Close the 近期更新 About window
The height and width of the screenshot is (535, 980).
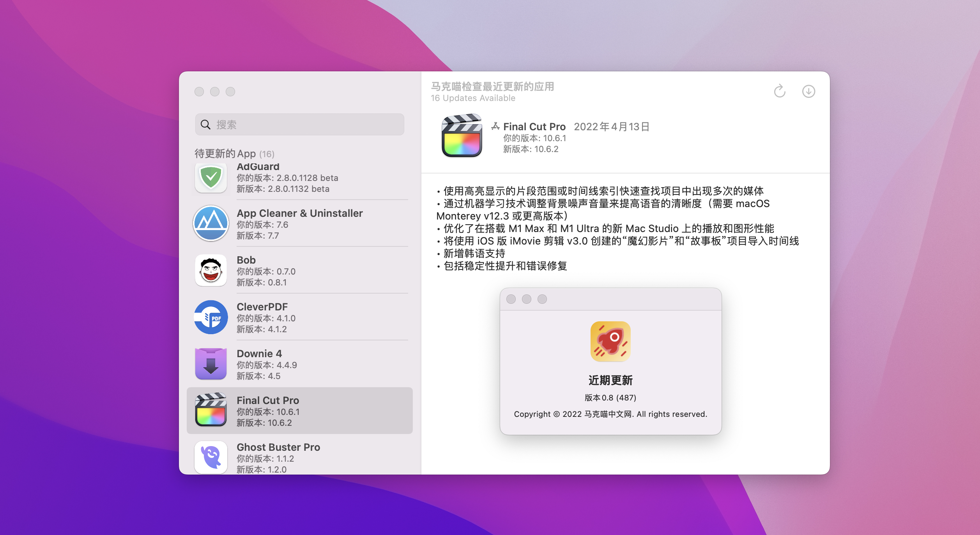click(x=511, y=299)
